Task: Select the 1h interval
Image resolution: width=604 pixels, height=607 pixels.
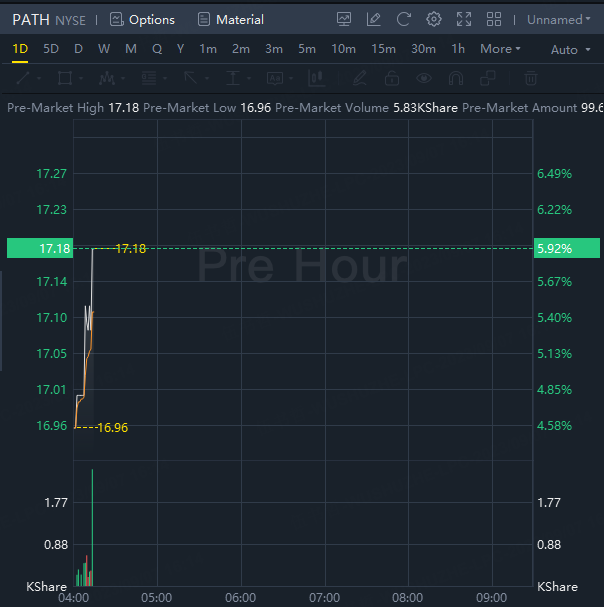Action: tap(458, 49)
